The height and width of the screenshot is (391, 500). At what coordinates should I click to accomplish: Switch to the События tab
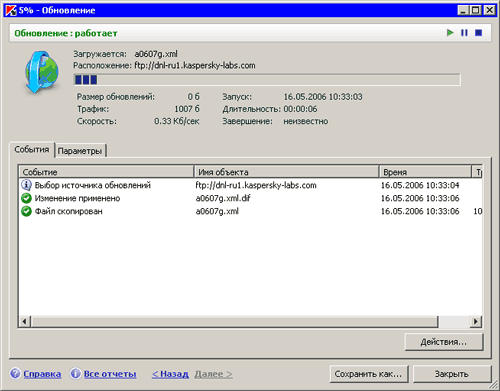click(32, 149)
